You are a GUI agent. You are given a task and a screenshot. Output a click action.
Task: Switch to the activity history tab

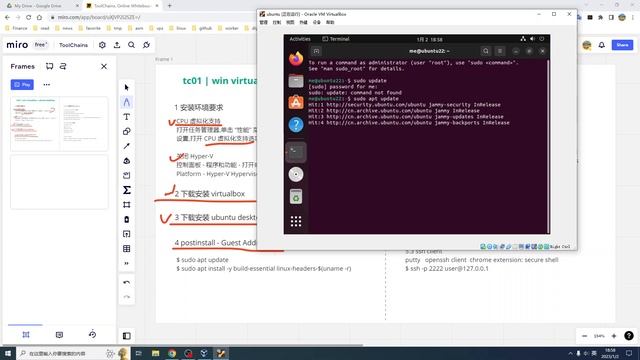click(x=93, y=334)
